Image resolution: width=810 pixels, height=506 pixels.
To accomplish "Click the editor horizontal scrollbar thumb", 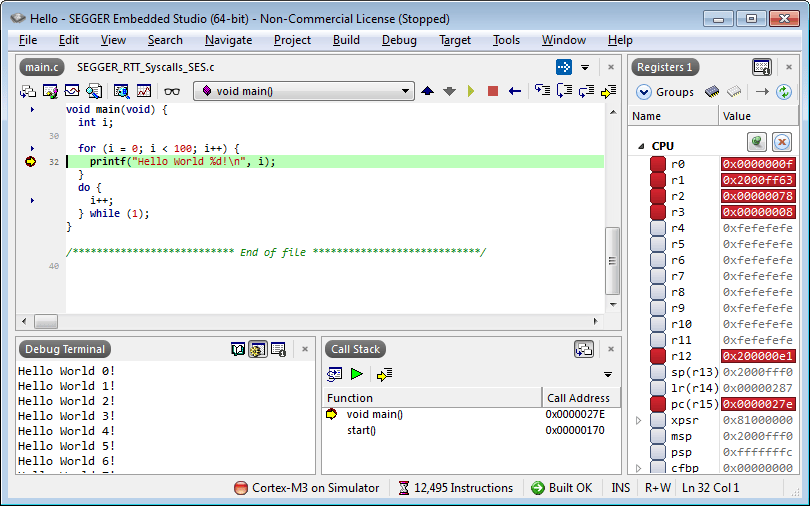I will [46, 322].
